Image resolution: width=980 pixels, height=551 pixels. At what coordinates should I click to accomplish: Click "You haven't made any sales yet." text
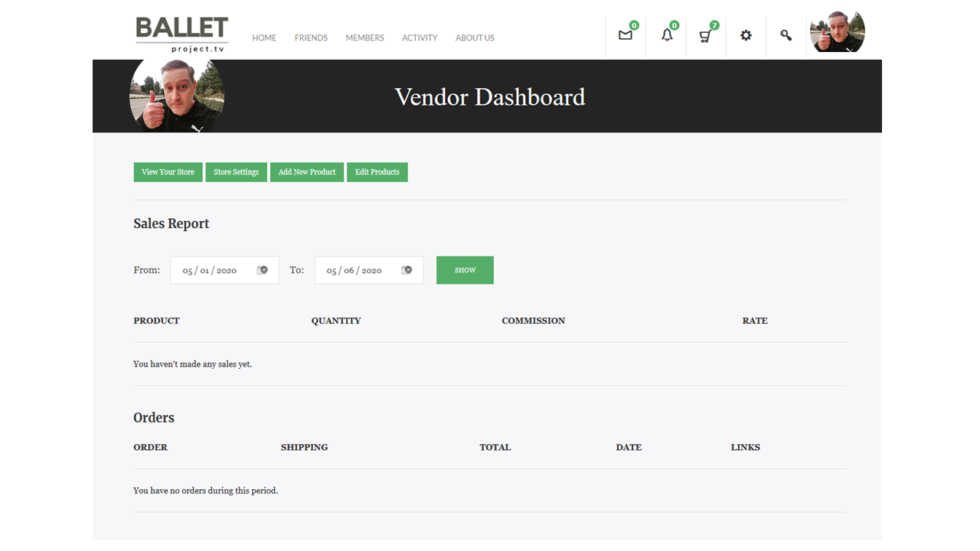click(193, 364)
